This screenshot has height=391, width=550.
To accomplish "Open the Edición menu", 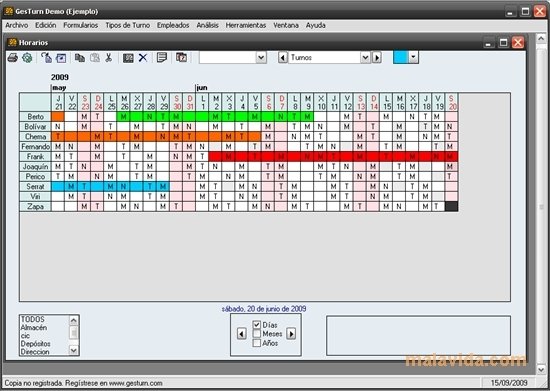I will coord(46,25).
